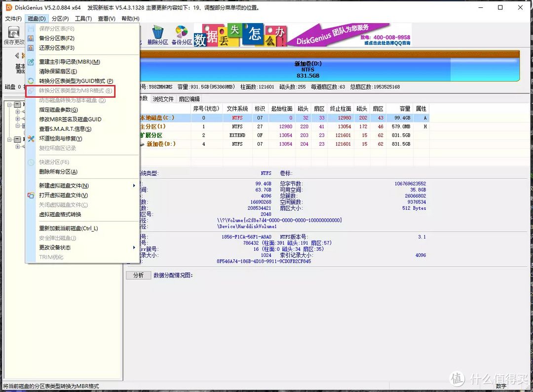Click the green arrows icon for GUID conversion
This screenshot has width=533, height=392.
[x=31, y=81]
